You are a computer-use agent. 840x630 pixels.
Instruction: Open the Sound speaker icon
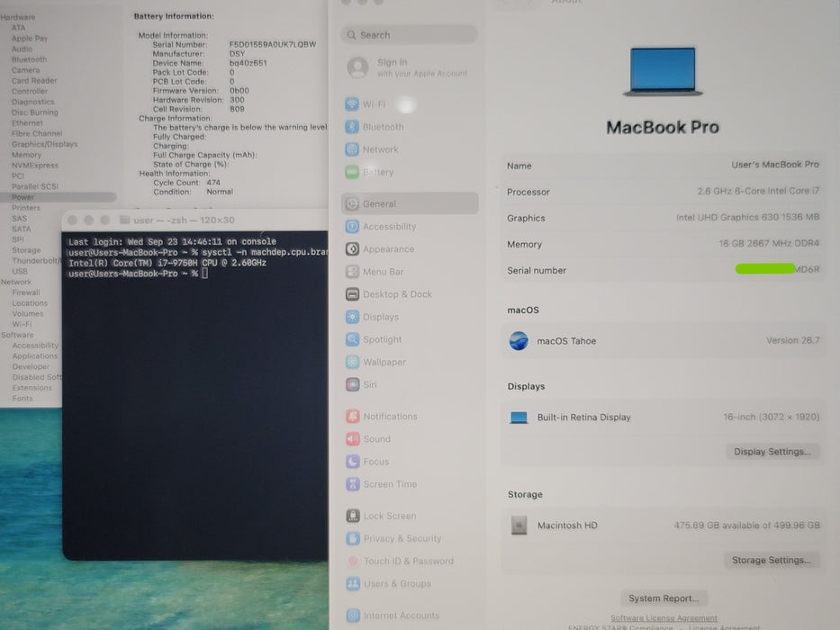[353, 439]
